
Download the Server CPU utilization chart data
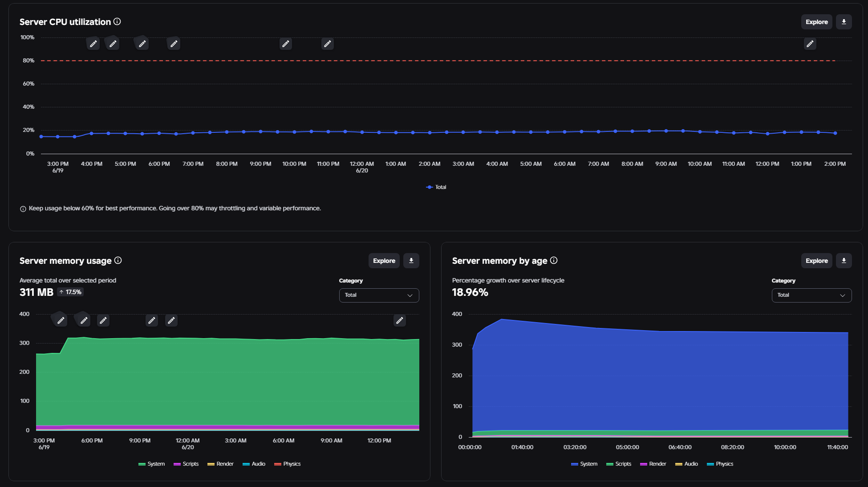[844, 22]
